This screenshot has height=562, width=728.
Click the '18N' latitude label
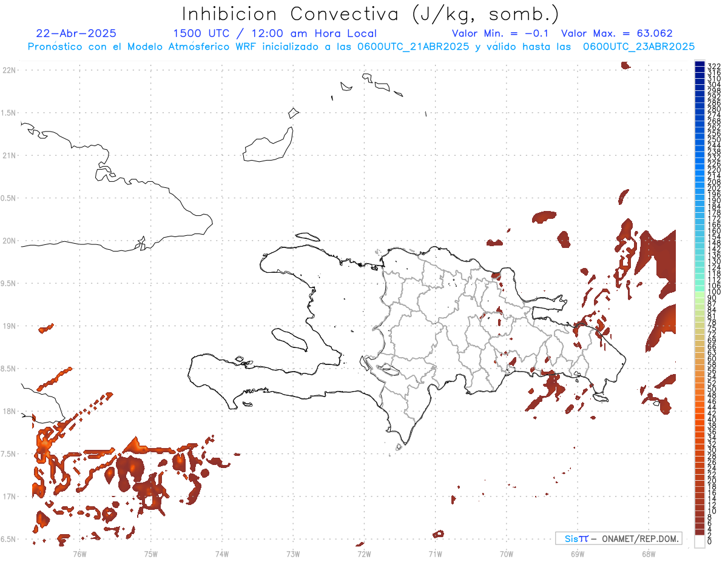point(8,412)
